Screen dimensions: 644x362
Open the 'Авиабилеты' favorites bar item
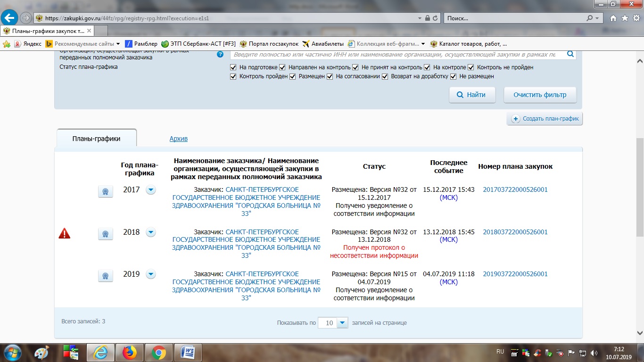[x=323, y=44]
